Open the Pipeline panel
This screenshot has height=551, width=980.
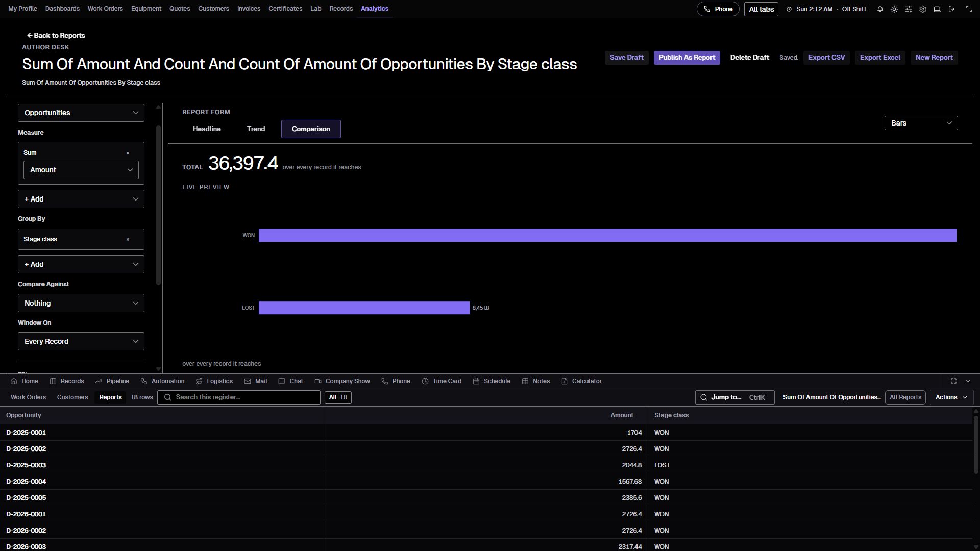pos(112,381)
